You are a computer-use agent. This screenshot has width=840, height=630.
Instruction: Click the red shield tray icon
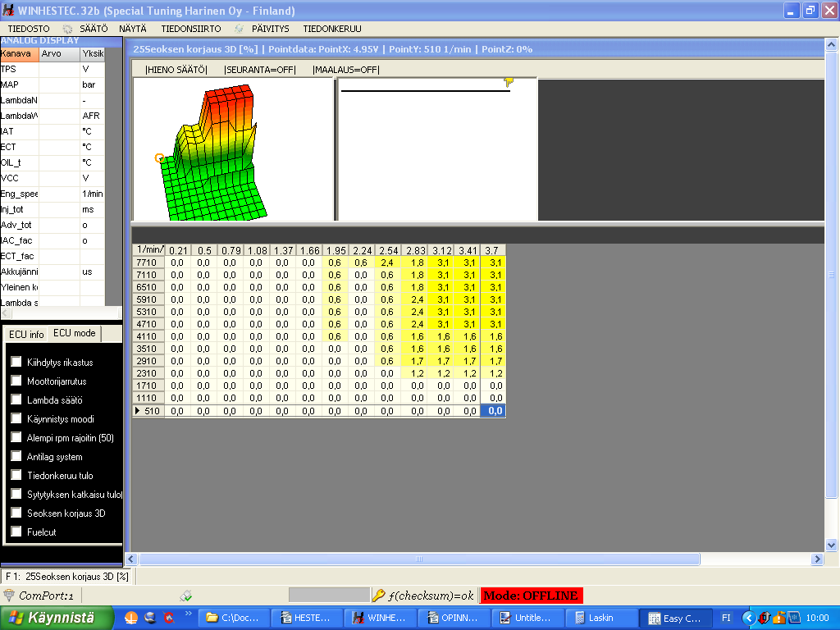(x=765, y=618)
